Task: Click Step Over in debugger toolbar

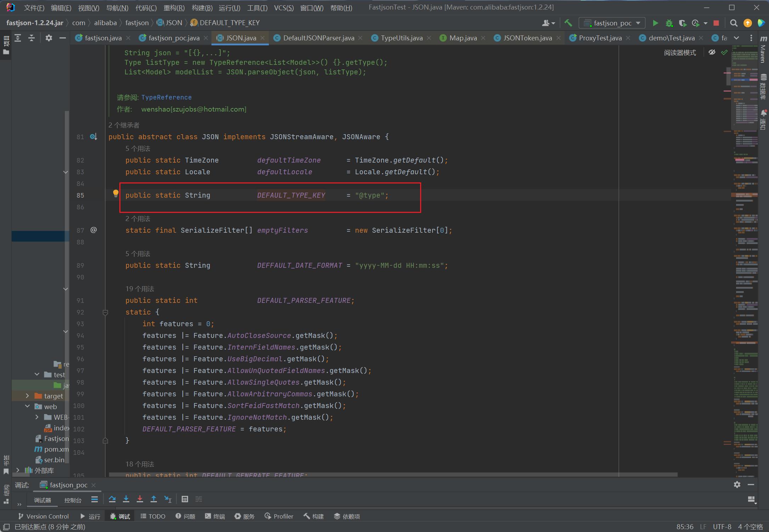Action: [112, 499]
